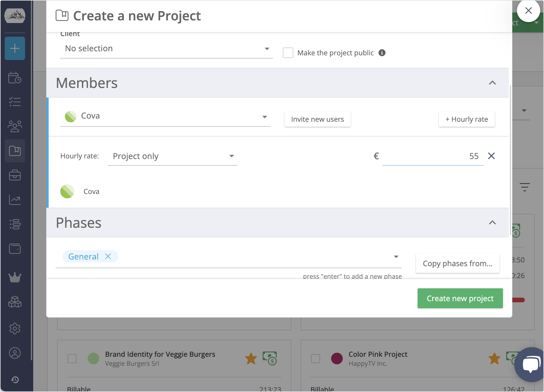Click Invite new users button
This screenshot has width=544, height=392.
click(317, 119)
